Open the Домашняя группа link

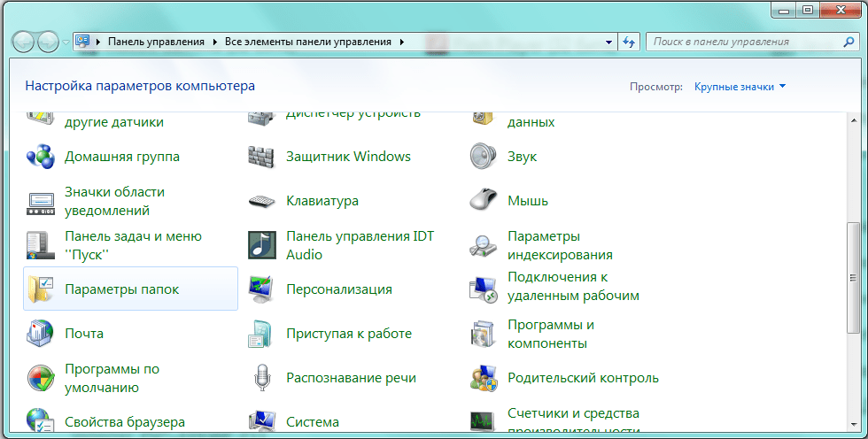point(122,157)
